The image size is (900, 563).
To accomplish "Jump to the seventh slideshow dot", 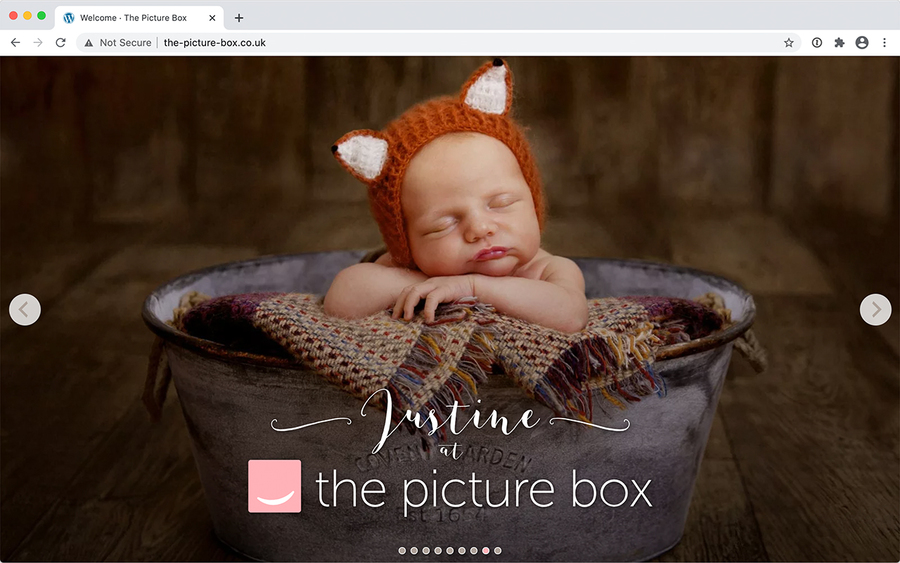I will [474, 550].
